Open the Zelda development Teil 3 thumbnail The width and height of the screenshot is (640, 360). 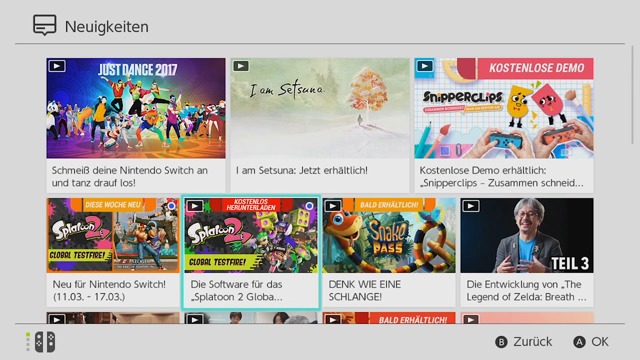pos(527,235)
